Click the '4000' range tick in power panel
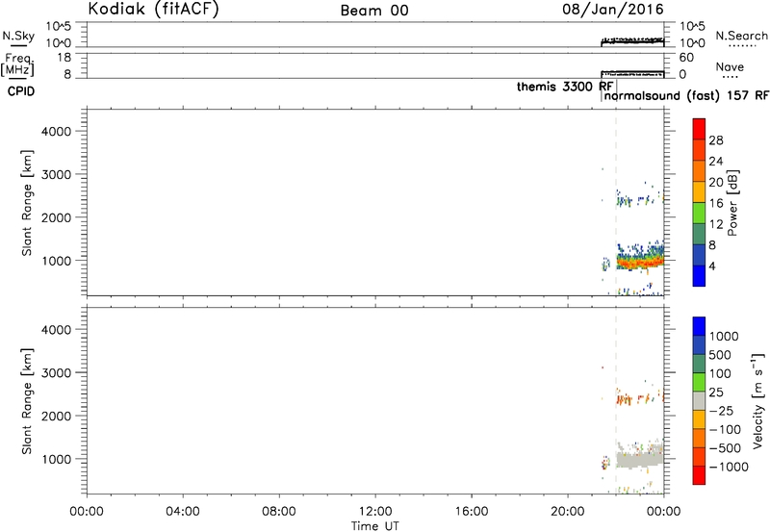 pyautogui.click(x=57, y=132)
